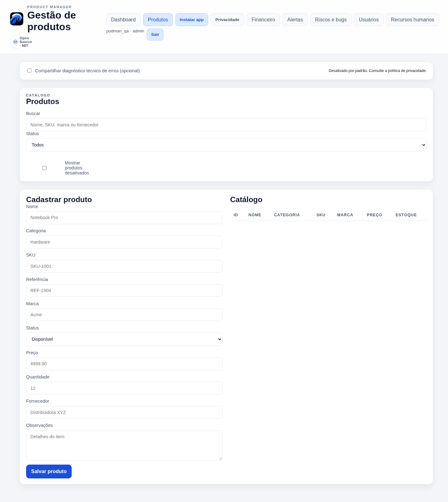Open the Riscos e bugs tab
Viewport: 448px width, 502px height.
(331, 19)
